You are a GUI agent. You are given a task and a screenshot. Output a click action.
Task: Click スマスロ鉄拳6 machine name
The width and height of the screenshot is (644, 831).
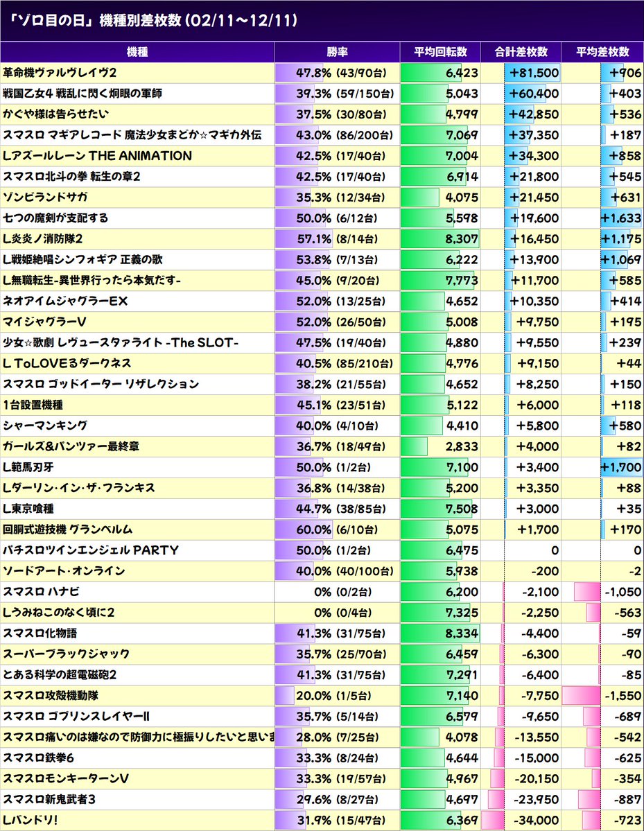(x=38, y=758)
